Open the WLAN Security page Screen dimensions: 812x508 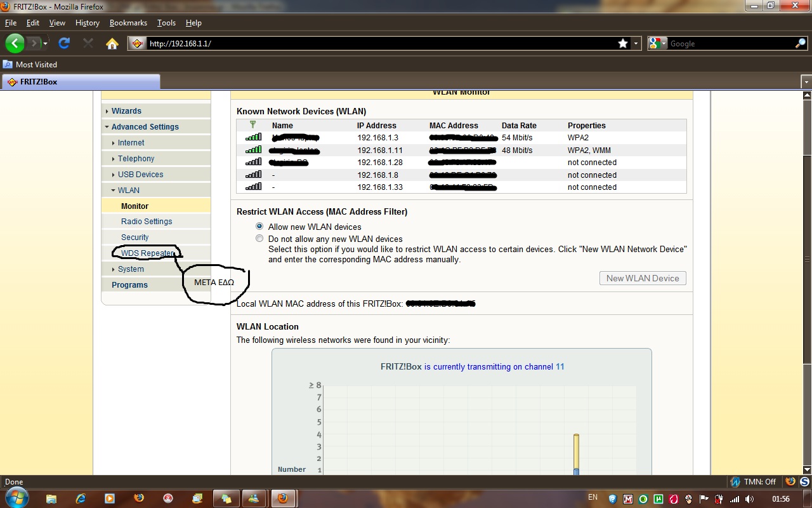tap(134, 237)
